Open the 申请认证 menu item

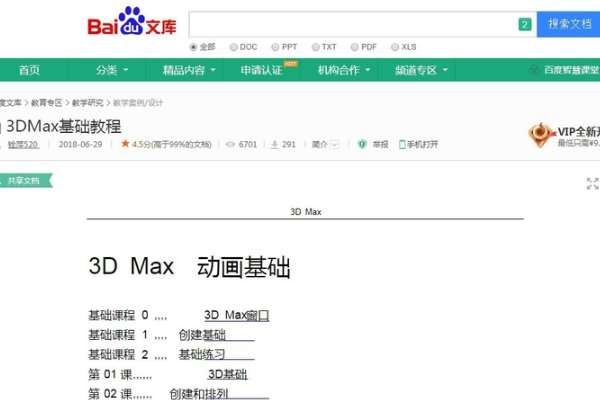(261, 70)
